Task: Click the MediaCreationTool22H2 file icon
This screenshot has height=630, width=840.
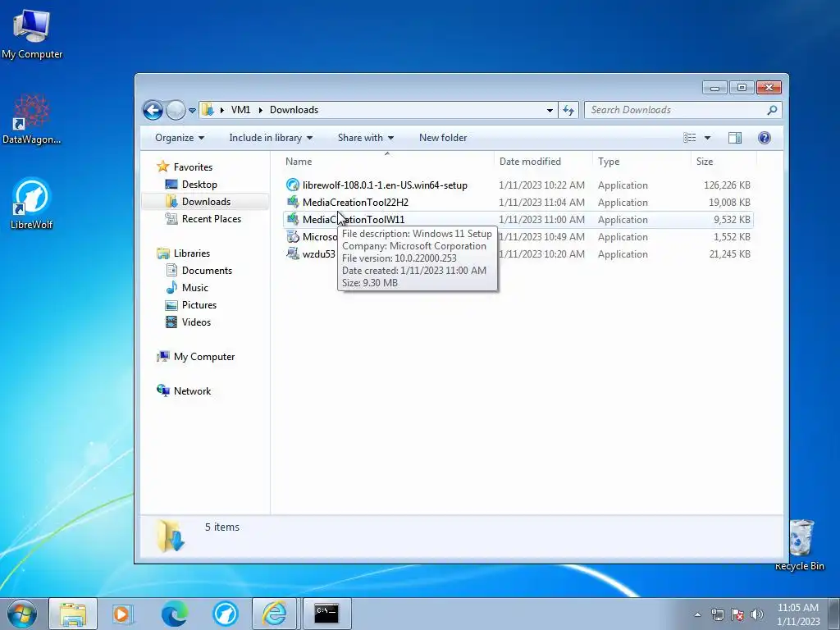Action: [x=293, y=202]
